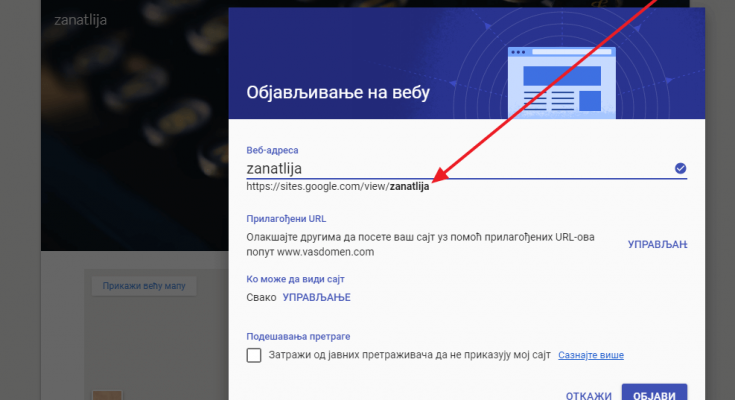Click the zanatlija site title in background
This screenshot has height=400, width=735.
point(80,20)
